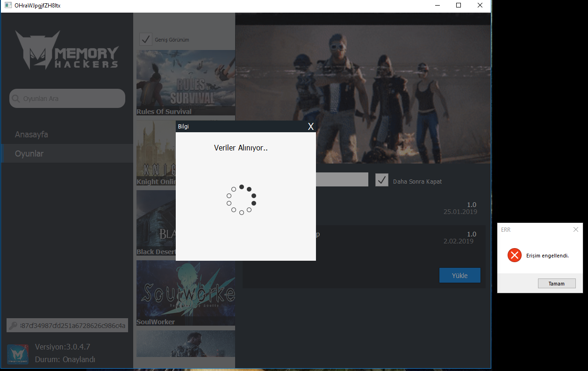Click the red error icon in ERR dialog
Screen dimensions: 588x371
[515, 255]
